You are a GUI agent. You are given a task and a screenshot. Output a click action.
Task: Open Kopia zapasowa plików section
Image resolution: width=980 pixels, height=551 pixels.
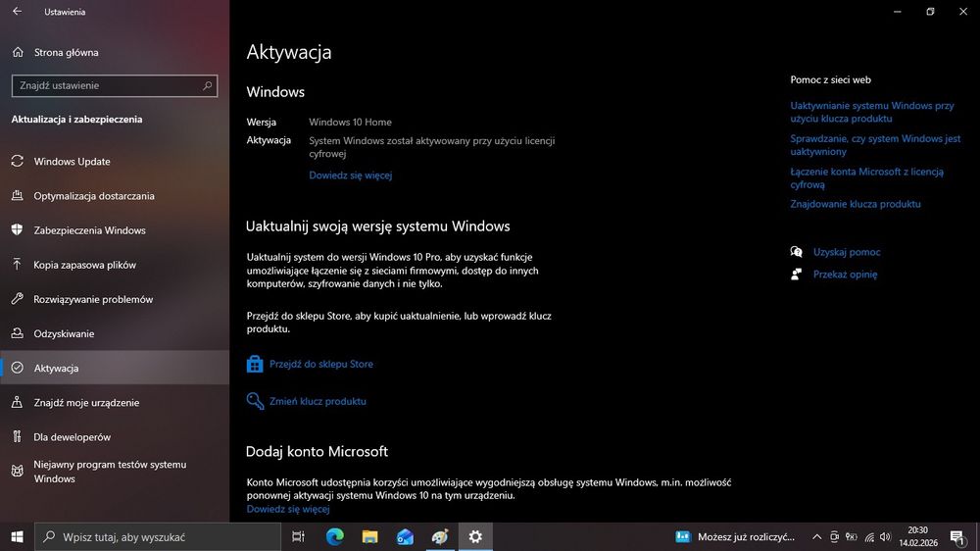pyautogui.click(x=115, y=265)
